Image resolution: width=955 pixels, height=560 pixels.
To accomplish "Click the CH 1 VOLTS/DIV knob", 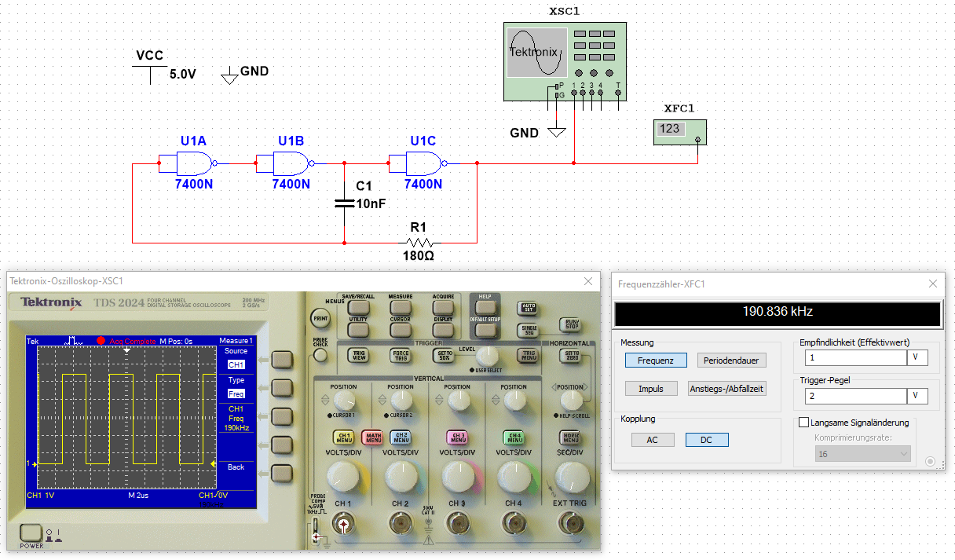I will click(x=344, y=475).
